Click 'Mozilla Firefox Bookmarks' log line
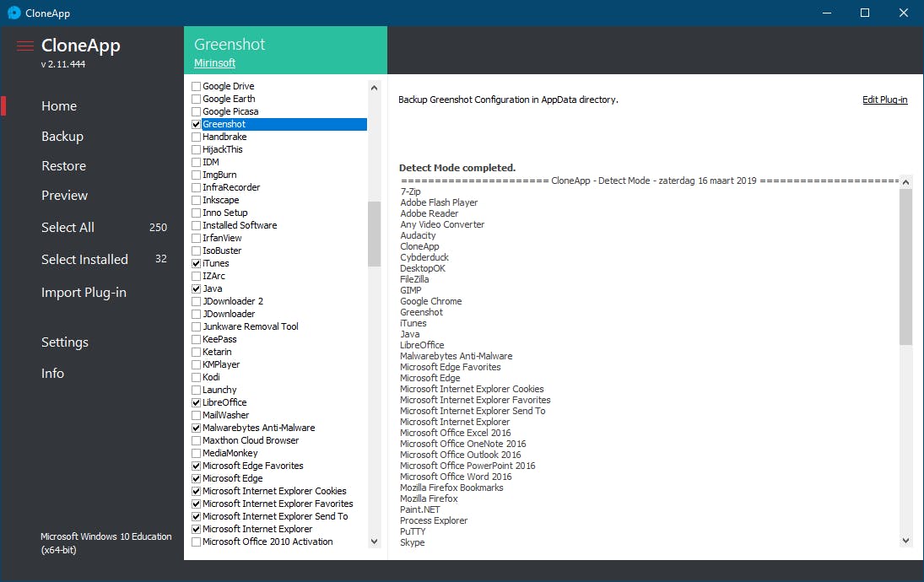Viewport: 924px width, 582px height. point(451,488)
